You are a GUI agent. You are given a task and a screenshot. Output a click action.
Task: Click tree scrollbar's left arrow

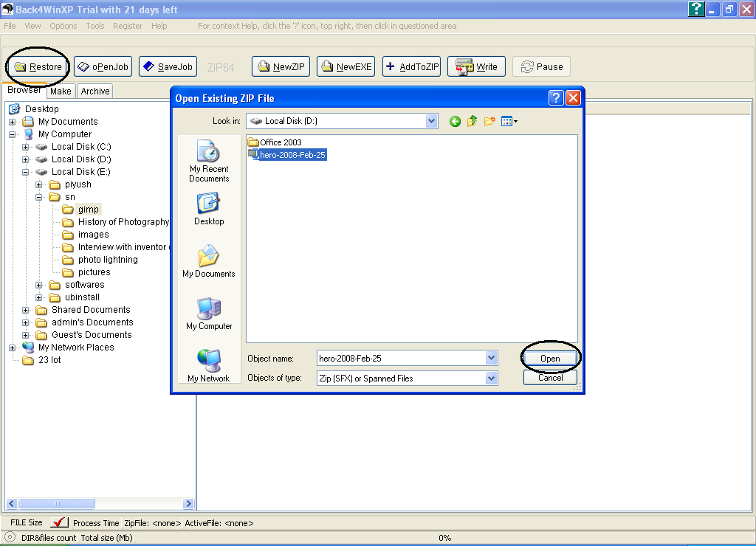point(12,504)
